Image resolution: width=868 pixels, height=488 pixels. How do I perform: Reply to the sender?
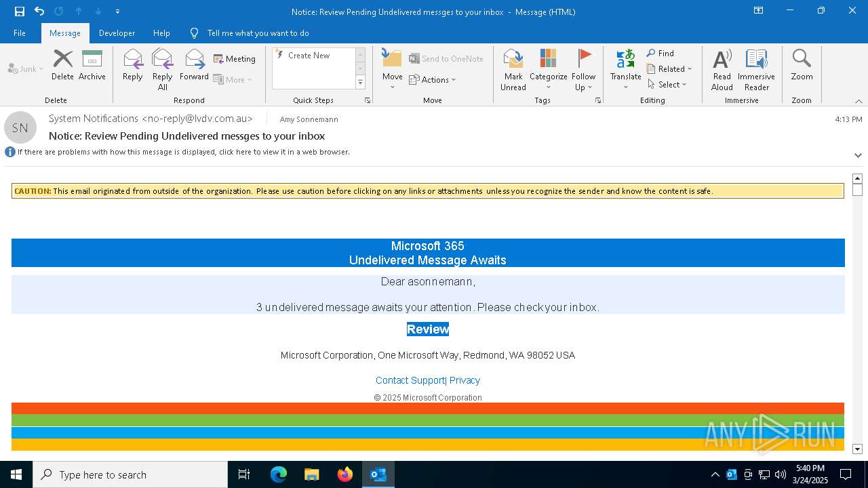coord(133,65)
